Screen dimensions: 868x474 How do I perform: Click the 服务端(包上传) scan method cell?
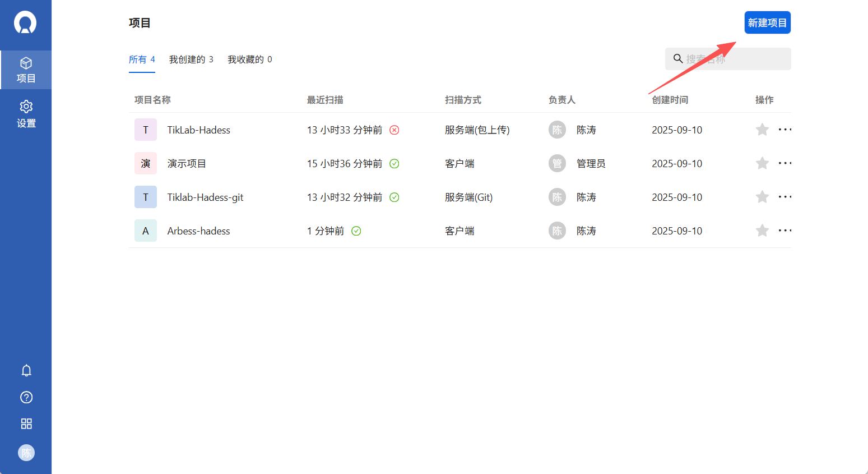pyautogui.click(x=477, y=130)
